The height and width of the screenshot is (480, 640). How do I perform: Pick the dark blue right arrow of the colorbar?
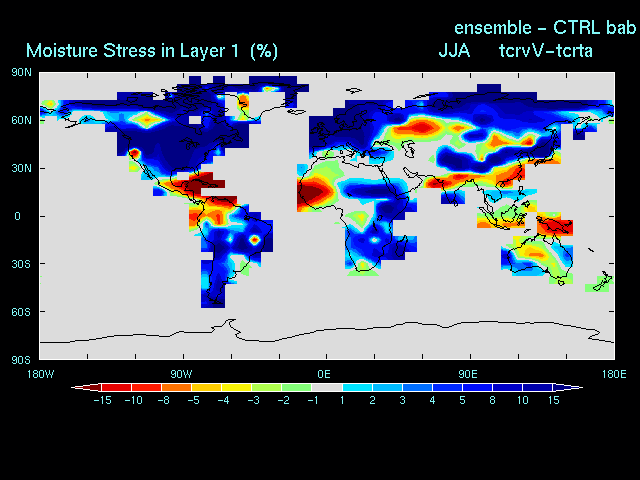click(x=568, y=387)
